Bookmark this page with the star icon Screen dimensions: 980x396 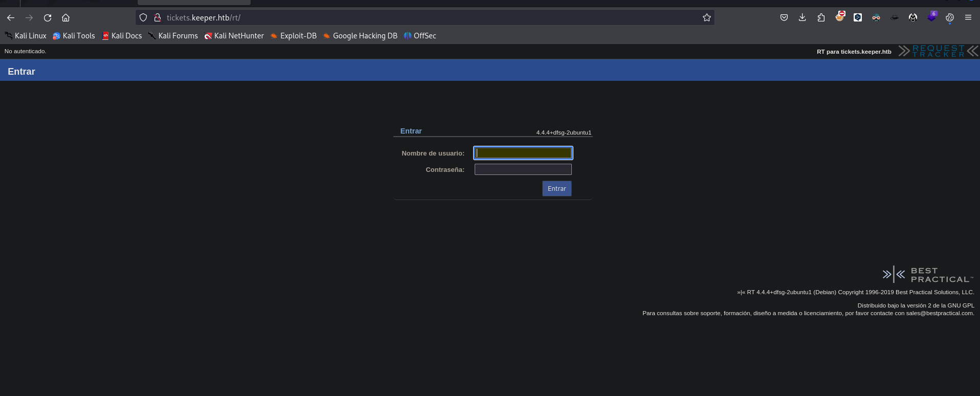[x=706, y=17]
